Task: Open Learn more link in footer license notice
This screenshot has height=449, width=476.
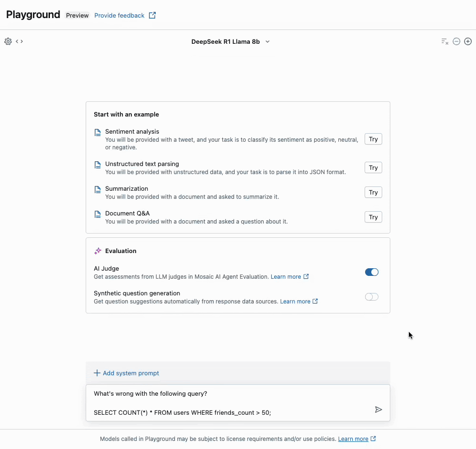Action: [353, 439]
